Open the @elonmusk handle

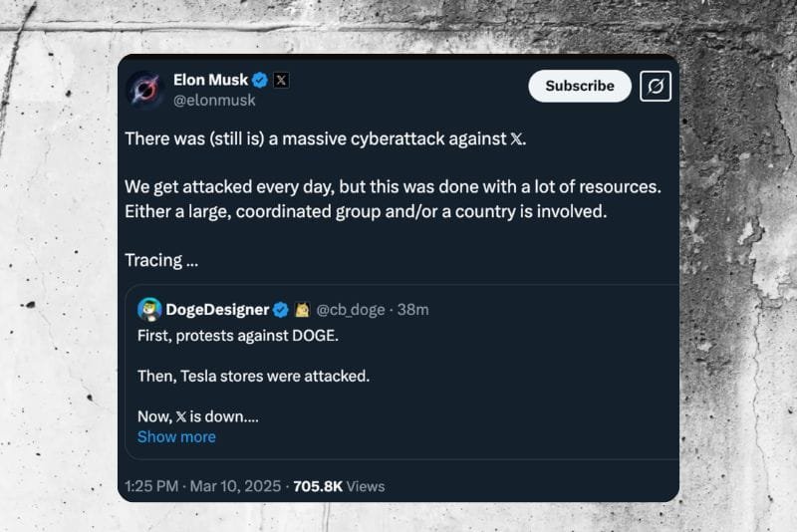point(214,100)
